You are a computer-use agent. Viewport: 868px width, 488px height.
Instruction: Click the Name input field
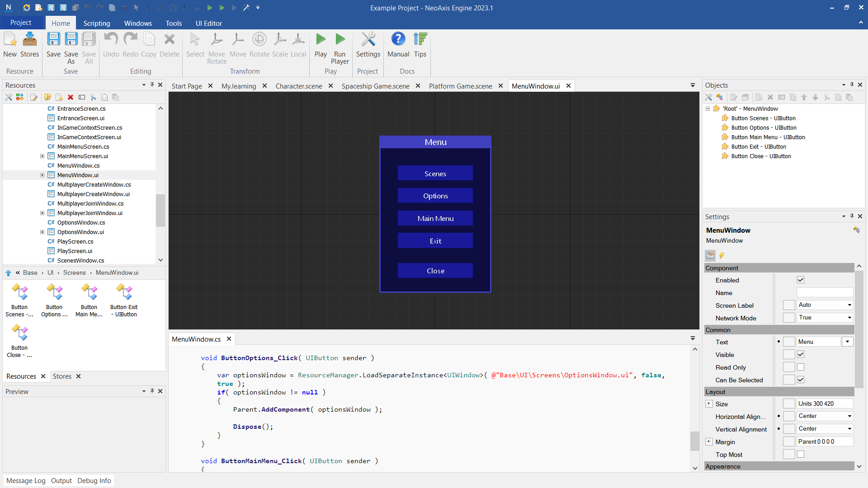pyautogui.click(x=824, y=293)
